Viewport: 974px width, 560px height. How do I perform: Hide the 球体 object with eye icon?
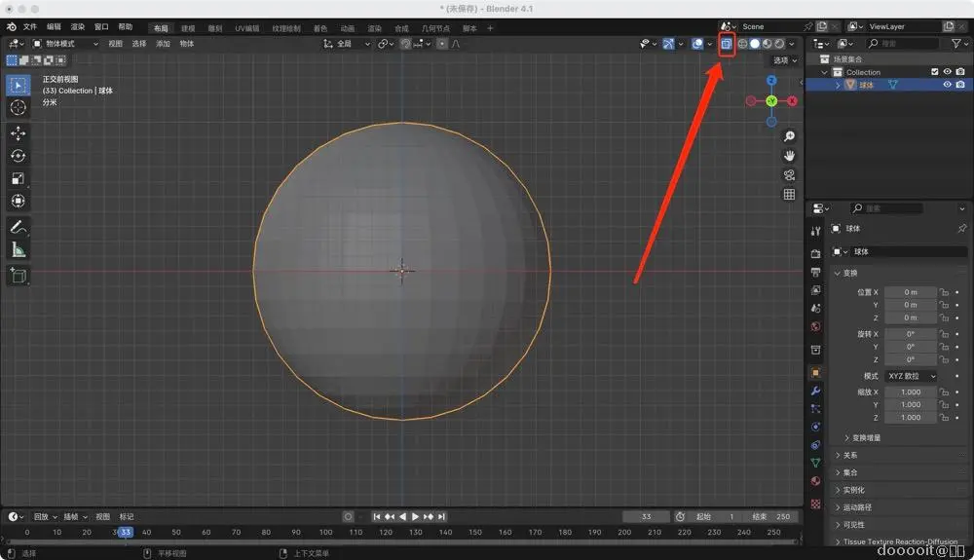pyautogui.click(x=947, y=85)
